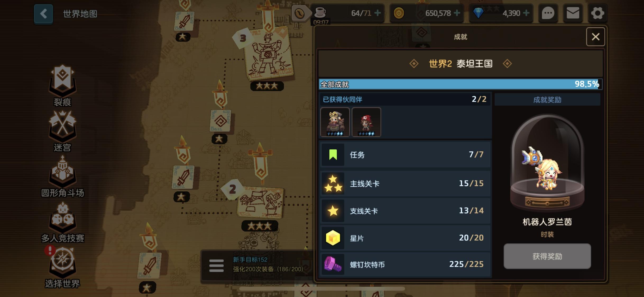Image resolution: width=644 pixels, height=297 pixels.
Task: Select the 主线关卡 15/15 row
Action: 405,183
